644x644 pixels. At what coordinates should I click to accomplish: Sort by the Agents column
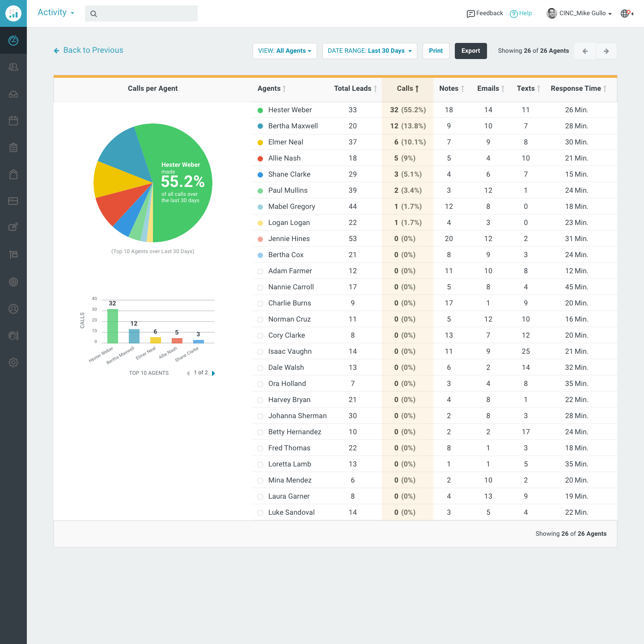tap(271, 89)
